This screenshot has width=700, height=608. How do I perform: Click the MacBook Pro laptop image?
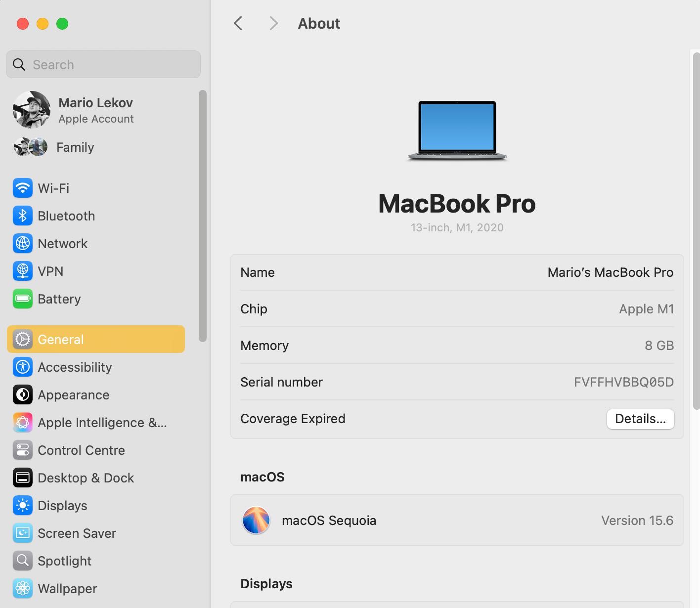[457, 130]
